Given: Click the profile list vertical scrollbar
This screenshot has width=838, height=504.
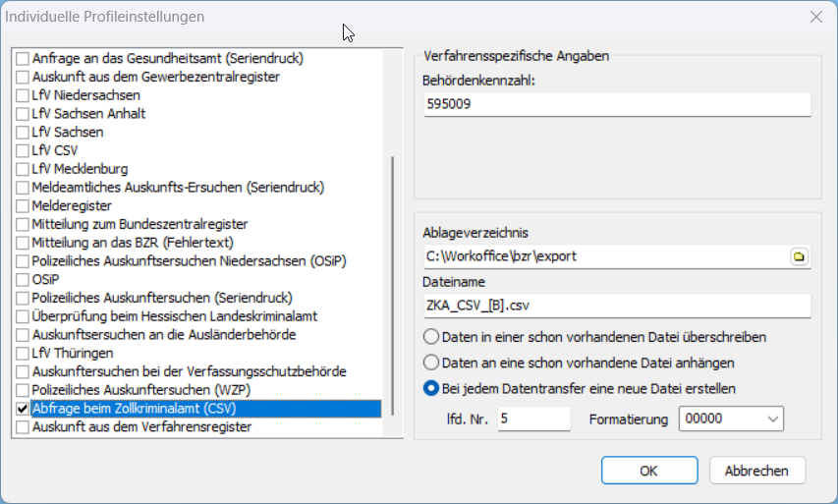Looking at the screenshot, I should point(393,285).
